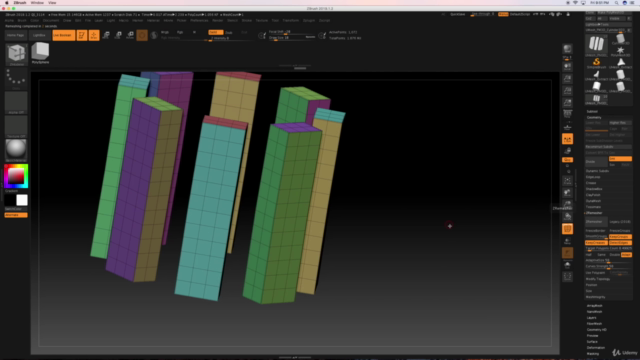Image resolution: width=640 pixels, height=360 pixels.
Task: Open the Preferences menu
Action: 199,20
